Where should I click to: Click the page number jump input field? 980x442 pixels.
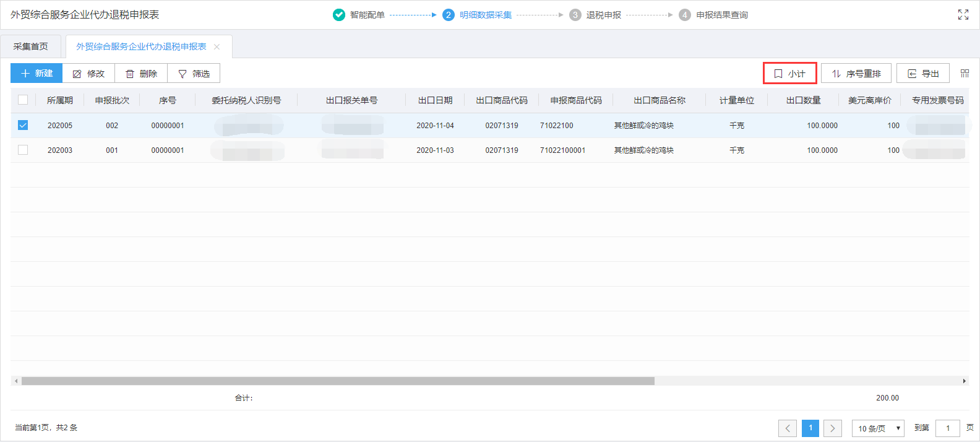click(947, 428)
